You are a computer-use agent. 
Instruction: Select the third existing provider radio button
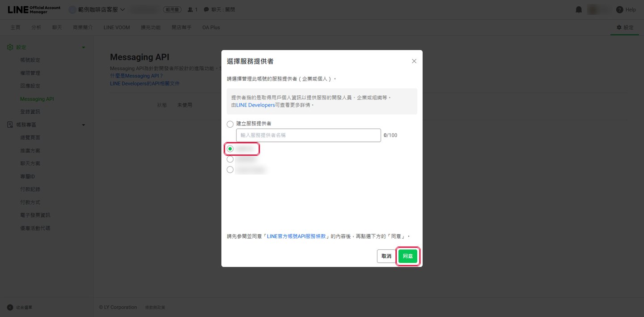[x=230, y=170]
